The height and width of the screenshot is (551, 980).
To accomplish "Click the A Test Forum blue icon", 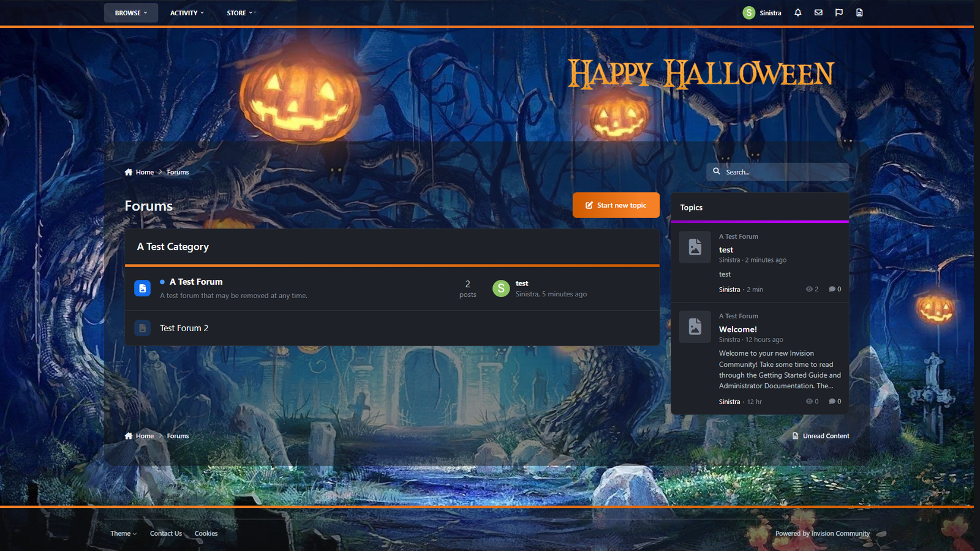I will tap(142, 288).
